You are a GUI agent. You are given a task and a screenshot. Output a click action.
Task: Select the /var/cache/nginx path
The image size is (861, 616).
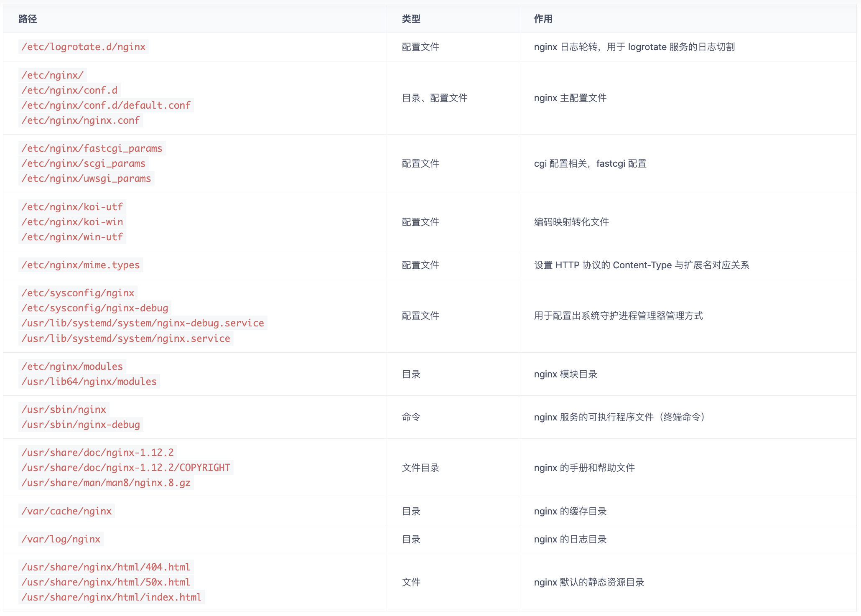pyautogui.click(x=66, y=511)
